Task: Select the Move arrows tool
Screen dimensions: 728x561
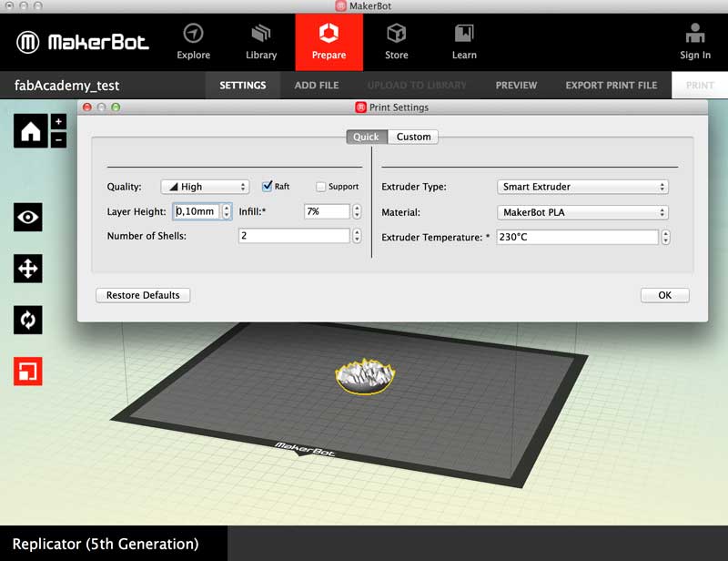Action: [x=28, y=269]
